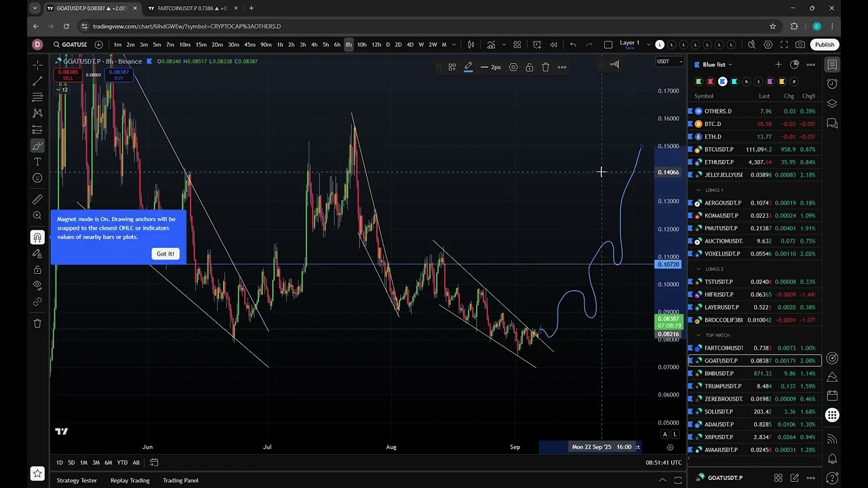
Task: Open the indicators menu
Action: click(491, 45)
